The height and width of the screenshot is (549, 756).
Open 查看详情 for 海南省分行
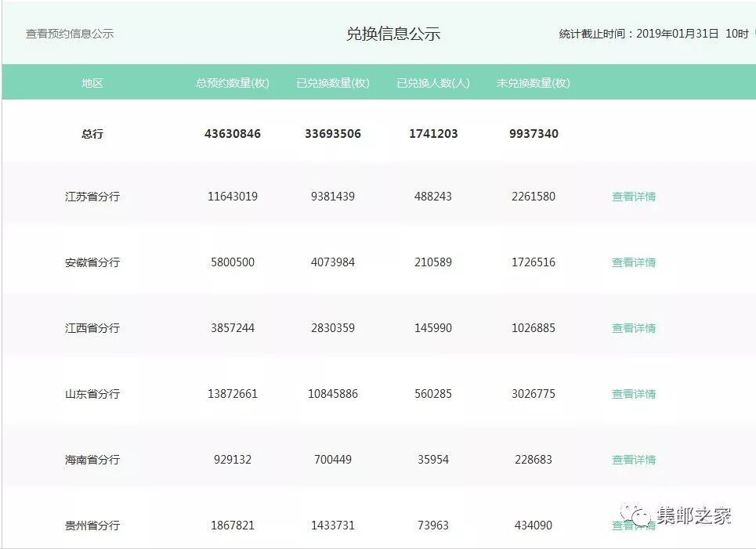pyautogui.click(x=634, y=460)
